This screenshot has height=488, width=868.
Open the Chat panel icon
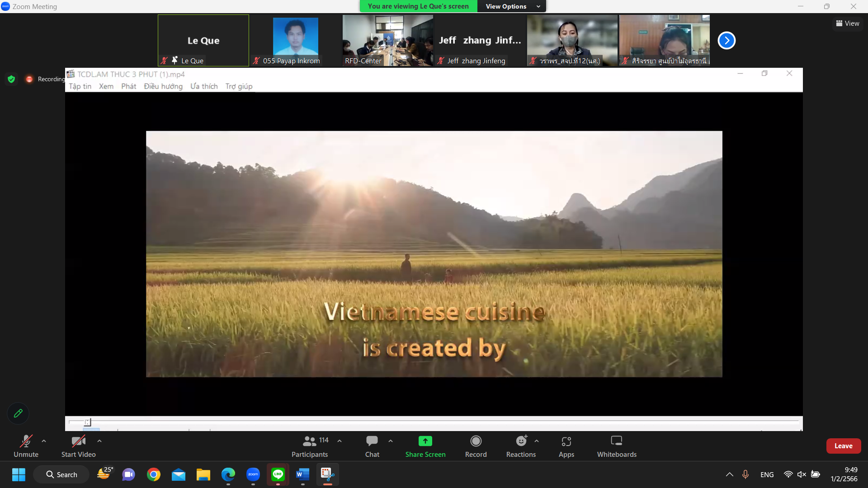point(372,441)
